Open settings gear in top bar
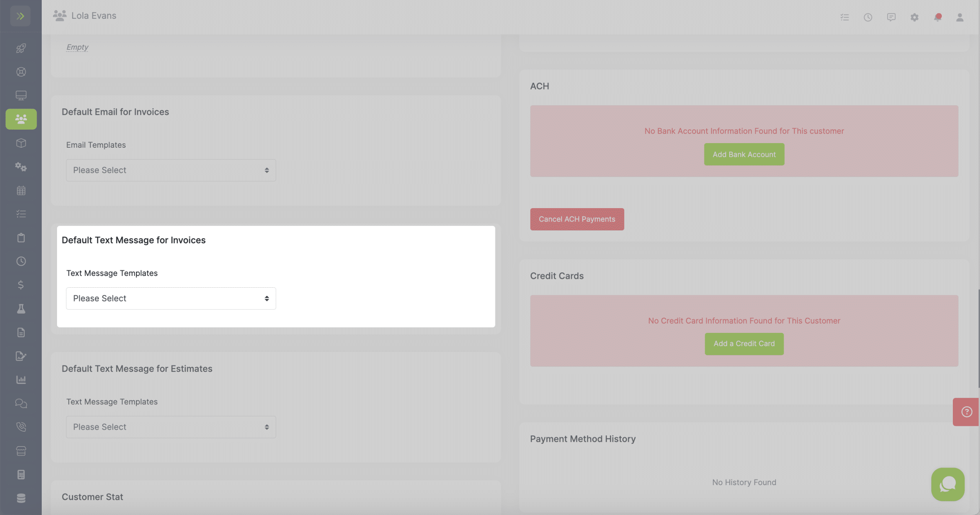Viewport: 980px width, 515px height. [915, 17]
